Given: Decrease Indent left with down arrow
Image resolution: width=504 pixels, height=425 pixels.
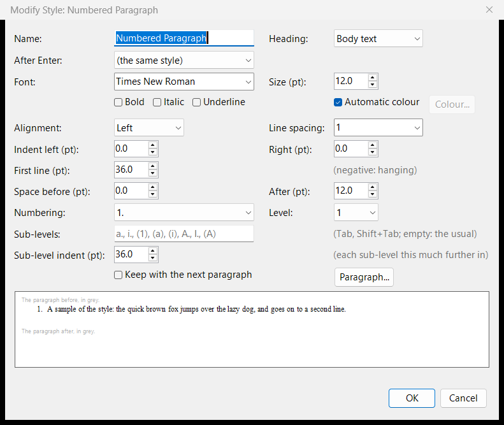Looking at the screenshot, I should (153, 152).
